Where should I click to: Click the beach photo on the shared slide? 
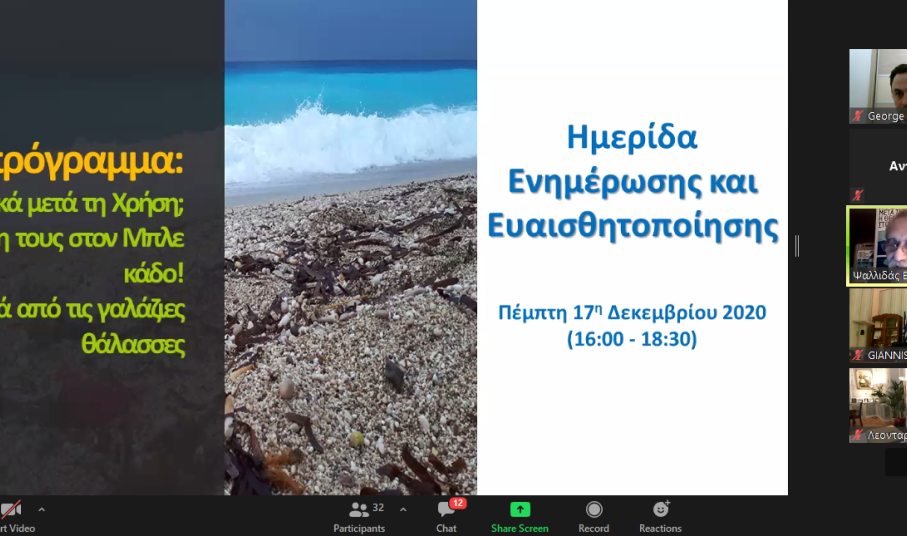click(350, 300)
